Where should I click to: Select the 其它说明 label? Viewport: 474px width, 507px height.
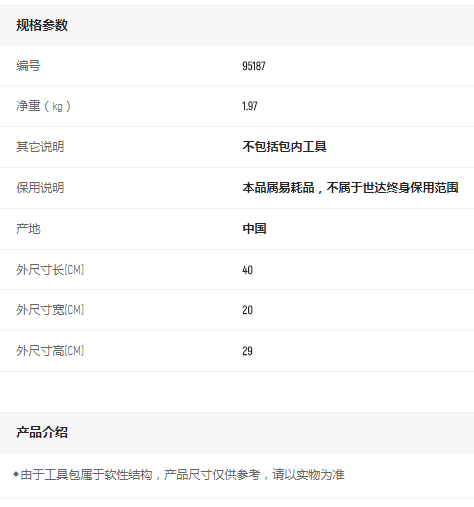point(40,147)
